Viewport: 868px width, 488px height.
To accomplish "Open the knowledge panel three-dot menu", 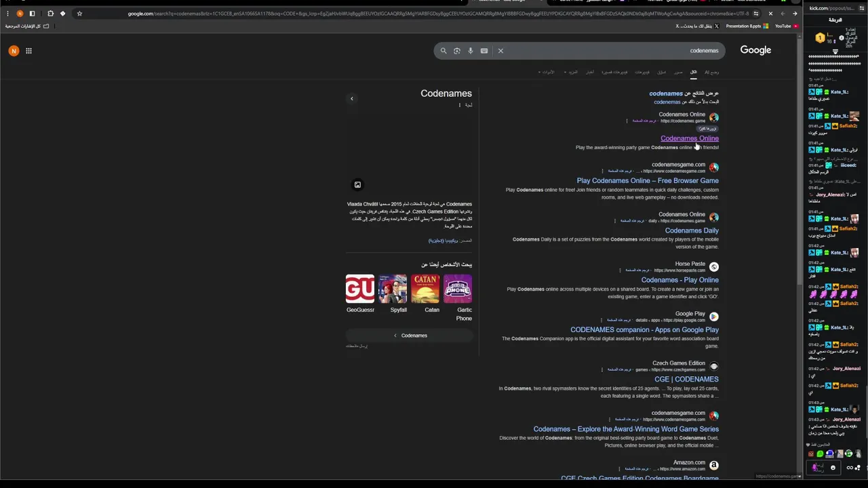I will click(460, 105).
